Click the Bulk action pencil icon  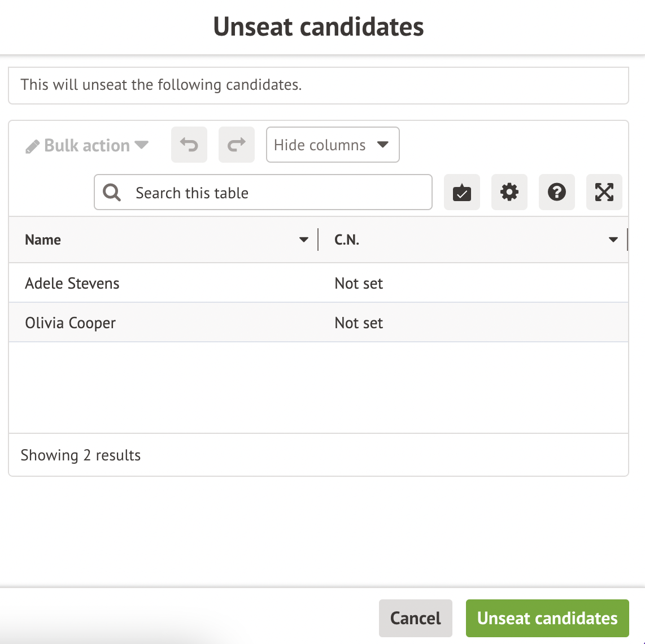[x=33, y=147]
